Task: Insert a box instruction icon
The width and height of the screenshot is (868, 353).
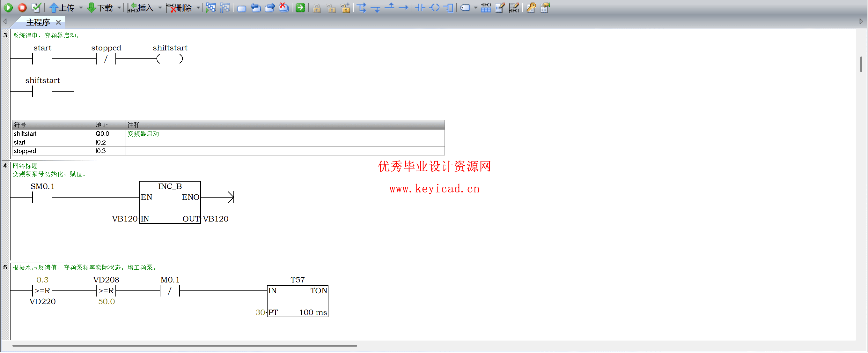Action: 448,7
